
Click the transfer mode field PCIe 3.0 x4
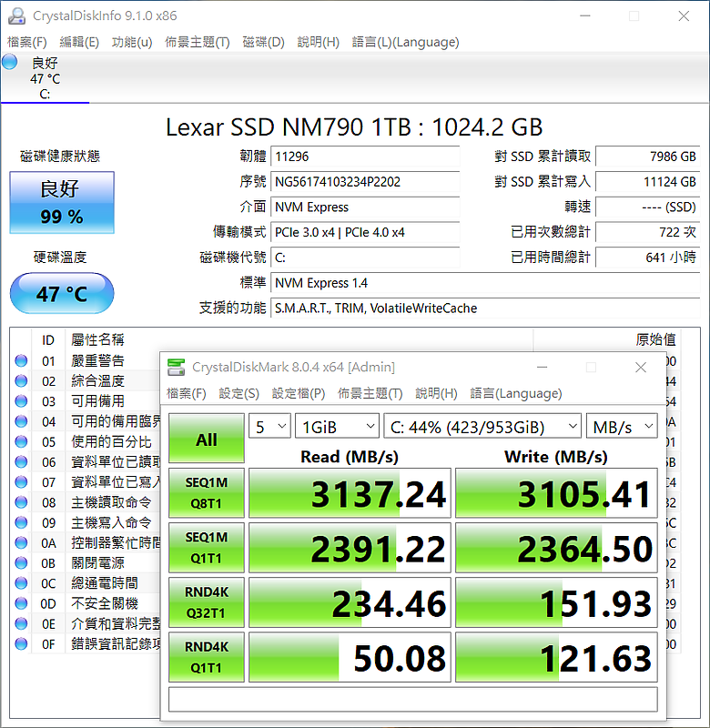point(365,232)
